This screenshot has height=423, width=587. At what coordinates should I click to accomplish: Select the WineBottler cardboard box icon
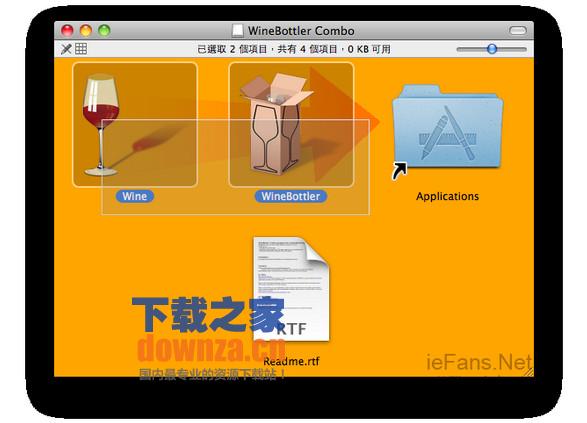coord(291,125)
